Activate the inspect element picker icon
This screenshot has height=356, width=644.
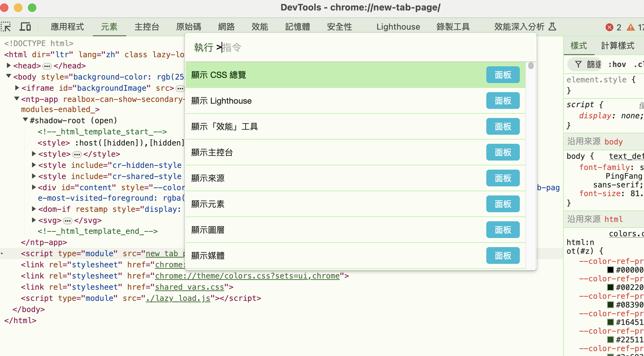point(6,27)
